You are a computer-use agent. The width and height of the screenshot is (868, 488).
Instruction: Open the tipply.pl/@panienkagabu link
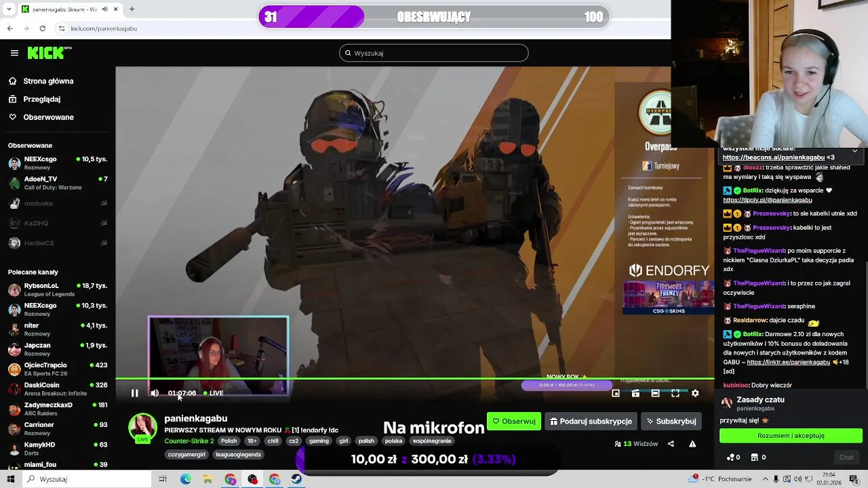767,200
